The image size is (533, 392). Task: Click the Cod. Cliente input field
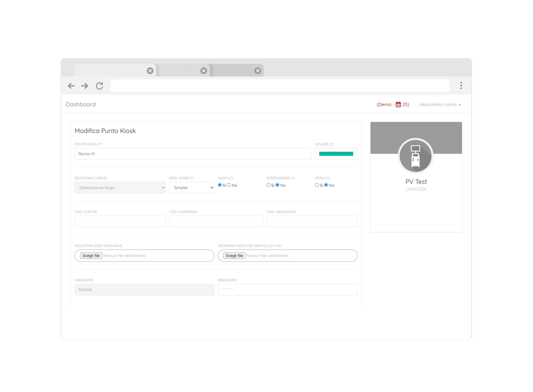120,222
